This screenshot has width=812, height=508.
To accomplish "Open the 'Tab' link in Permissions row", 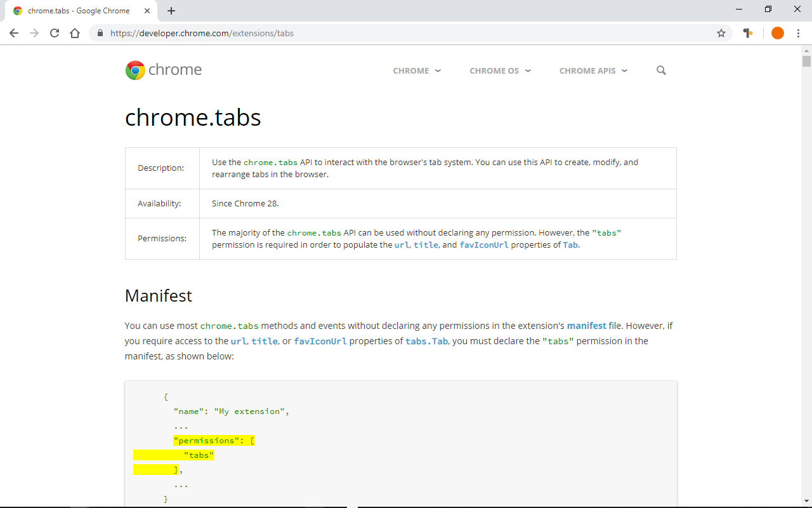I will pos(570,245).
